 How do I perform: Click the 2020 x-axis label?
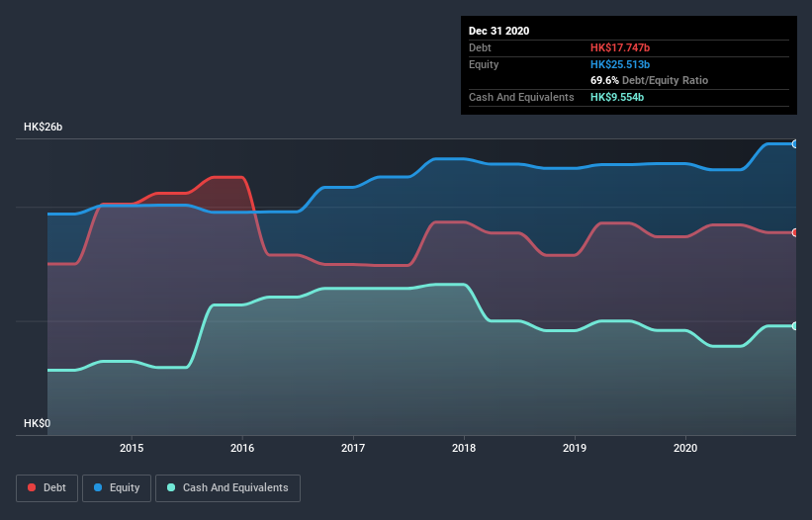point(685,448)
